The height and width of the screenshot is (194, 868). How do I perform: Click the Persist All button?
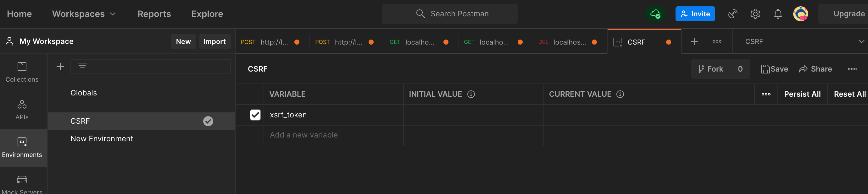click(802, 94)
